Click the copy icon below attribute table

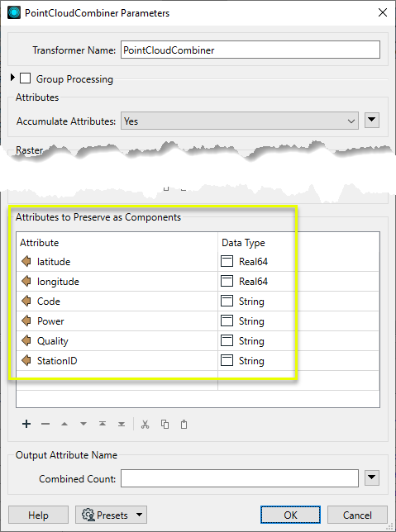pyautogui.click(x=165, y=424)
